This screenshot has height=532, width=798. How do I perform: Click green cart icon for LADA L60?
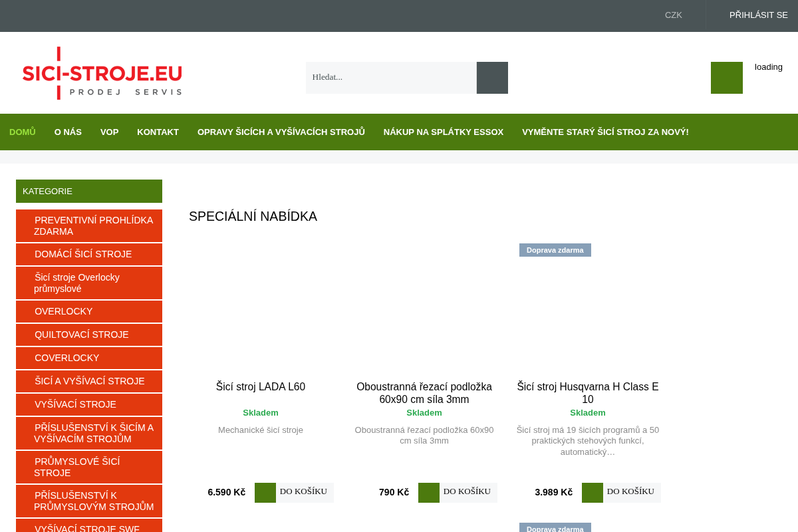click(x=265, y=493)
